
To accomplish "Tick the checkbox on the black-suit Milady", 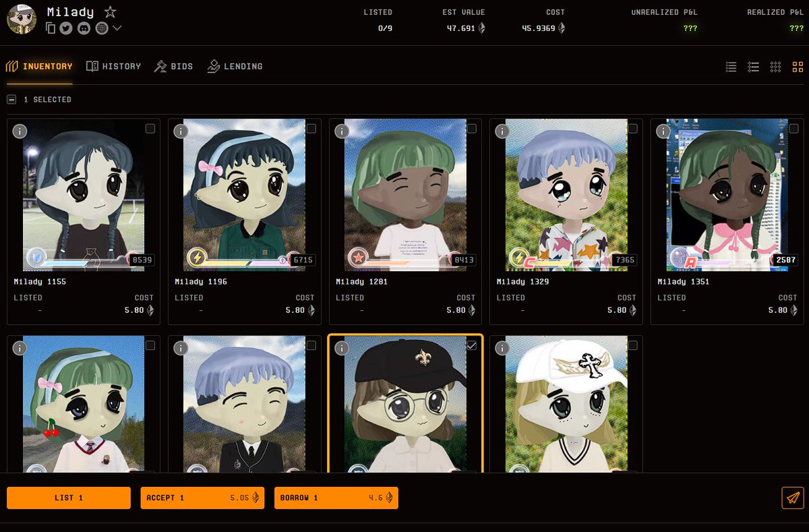I will pos(311,345).
